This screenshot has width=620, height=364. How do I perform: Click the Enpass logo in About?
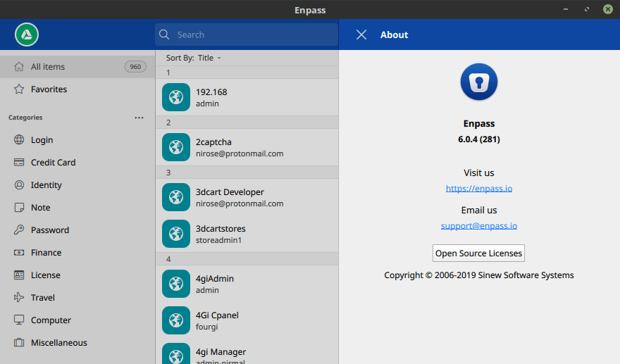(x=479, y=82)
